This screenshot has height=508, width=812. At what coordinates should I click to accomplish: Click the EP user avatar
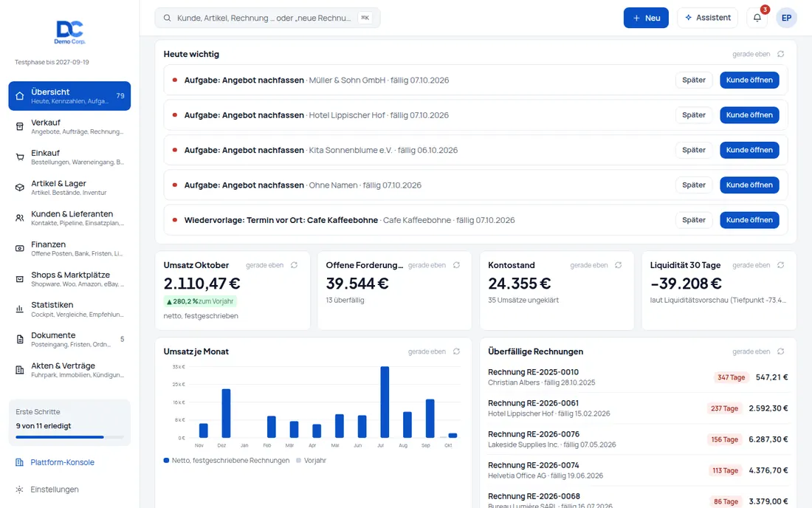(x=786, y=18)
